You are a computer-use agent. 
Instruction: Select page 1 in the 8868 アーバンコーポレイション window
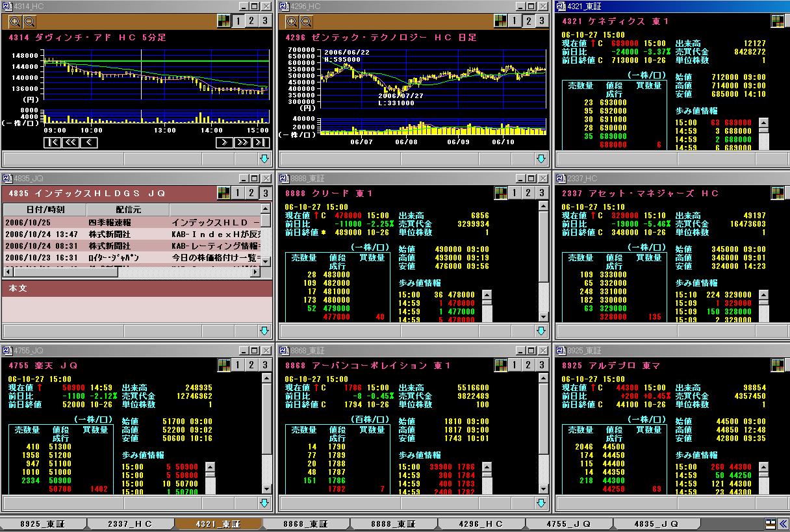pyautogui.click(x=515, y=365)
